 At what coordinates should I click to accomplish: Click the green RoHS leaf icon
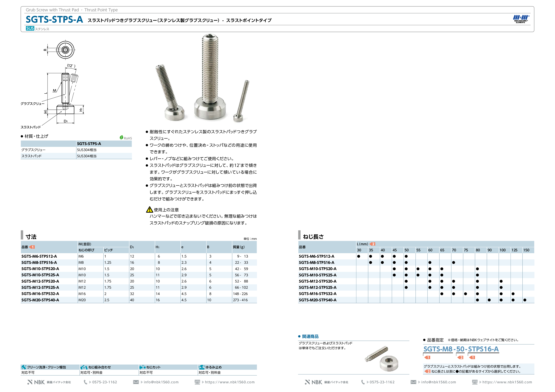pos(122,137)
